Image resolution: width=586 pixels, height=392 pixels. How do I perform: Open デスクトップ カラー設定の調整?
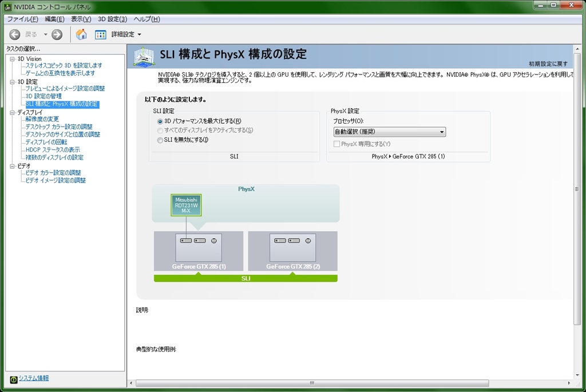click(59, 126)
